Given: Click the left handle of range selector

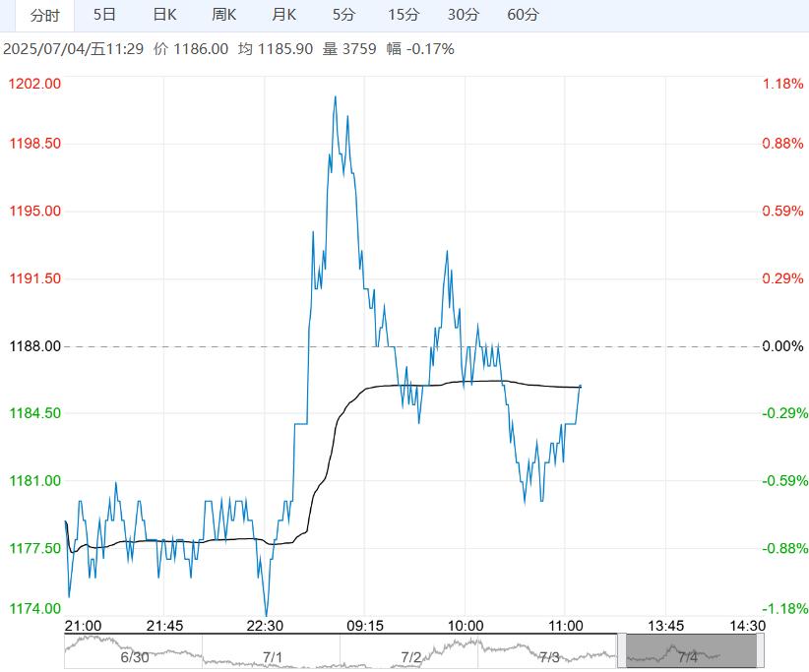Looking at the screenshot, I should coord(622,651).
